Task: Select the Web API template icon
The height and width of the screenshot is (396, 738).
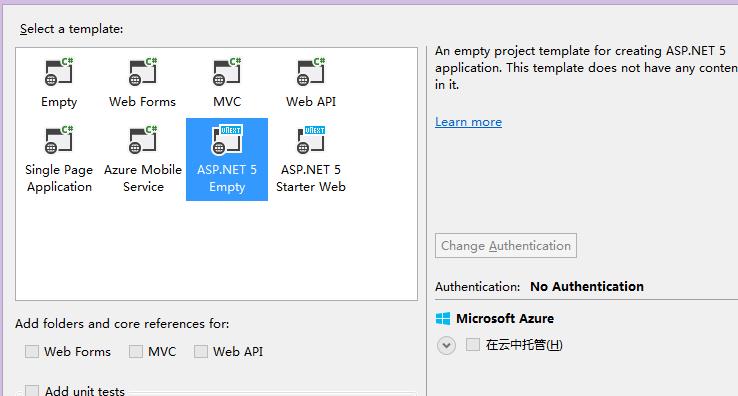Action: click(x=311, y=72)
